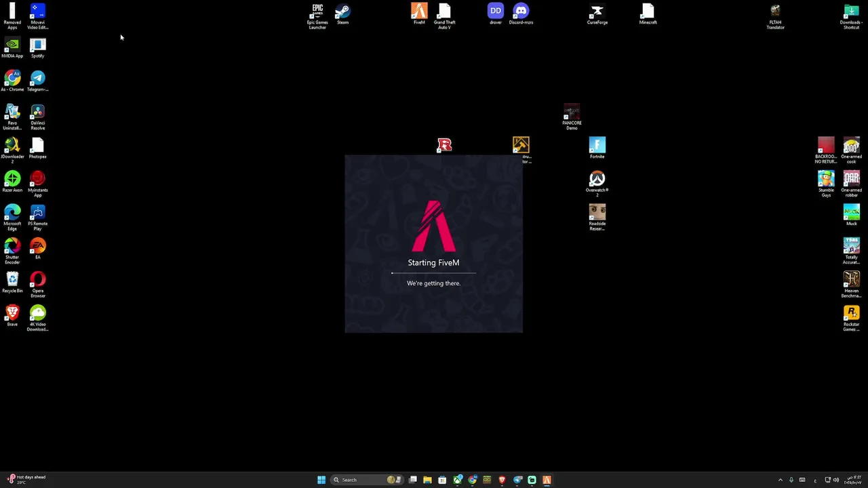The width and height of the screenshot is (868, 488).
Task: Select the Rockstar Games Launcher desktop icon
Action: 851,318
